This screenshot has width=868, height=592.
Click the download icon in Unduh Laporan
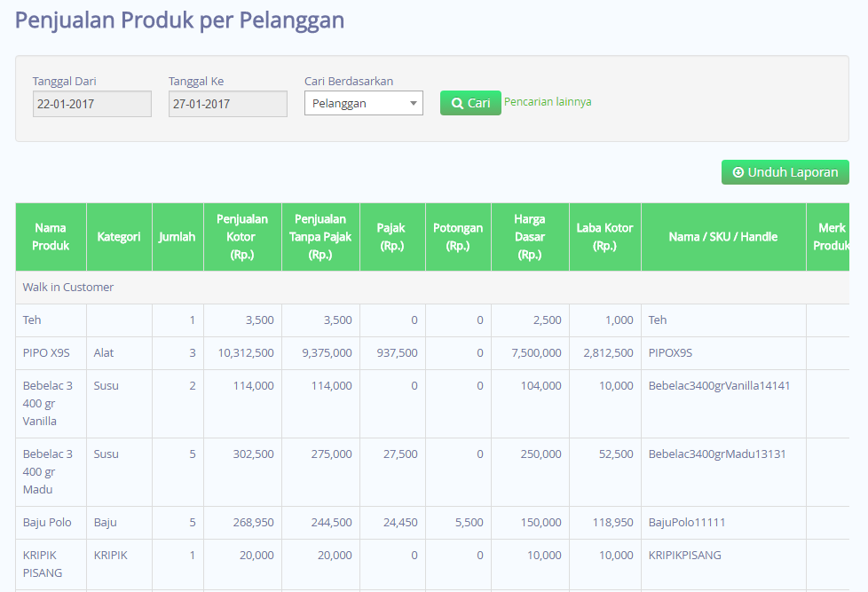(x=738, y=172)
